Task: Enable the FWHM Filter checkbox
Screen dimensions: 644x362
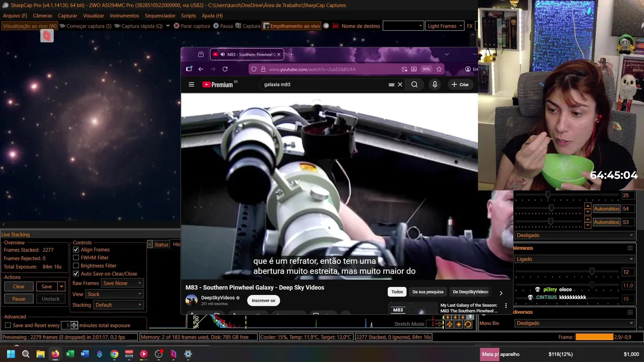Action: coord(76,257)
